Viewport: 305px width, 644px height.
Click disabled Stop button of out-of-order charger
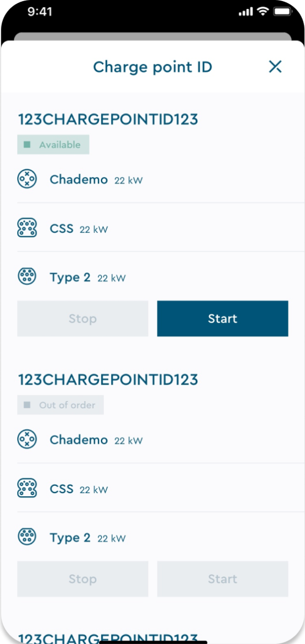tap(83, 579)
